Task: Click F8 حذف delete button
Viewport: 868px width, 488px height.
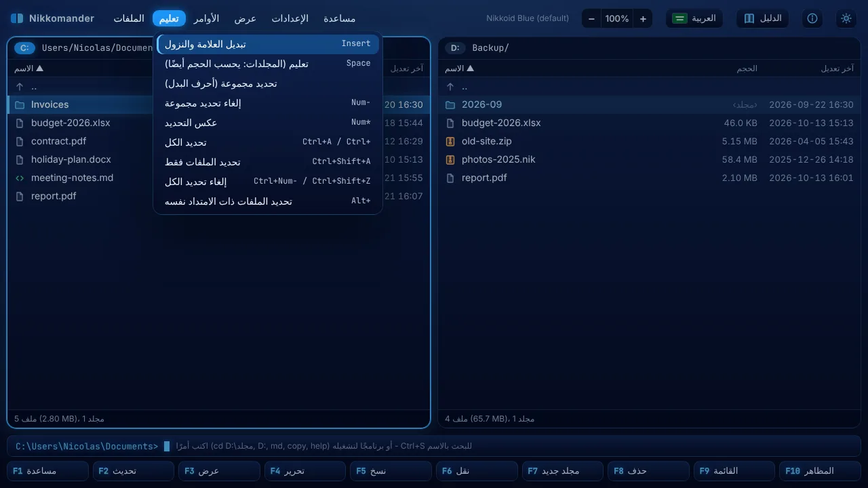Action: [648, 471]
